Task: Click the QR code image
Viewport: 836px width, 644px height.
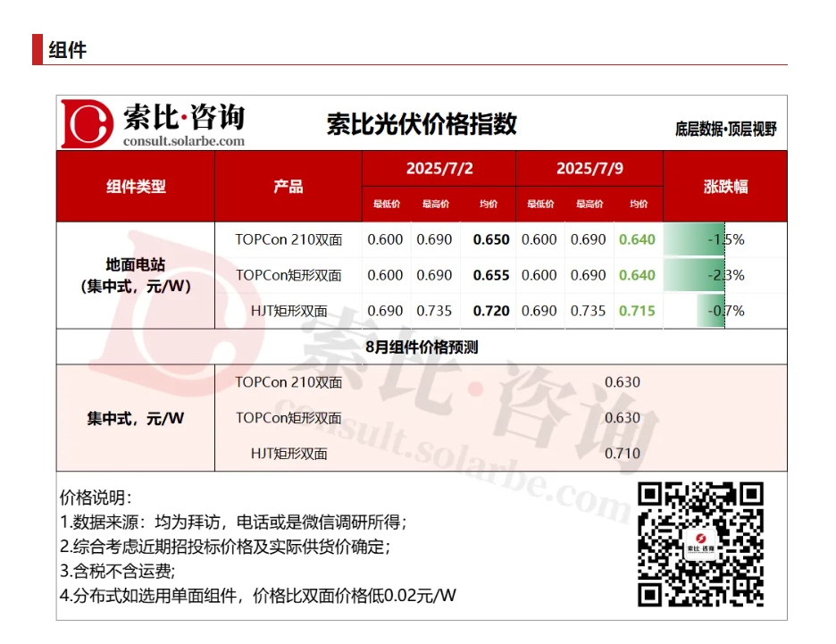Action: 700,544
